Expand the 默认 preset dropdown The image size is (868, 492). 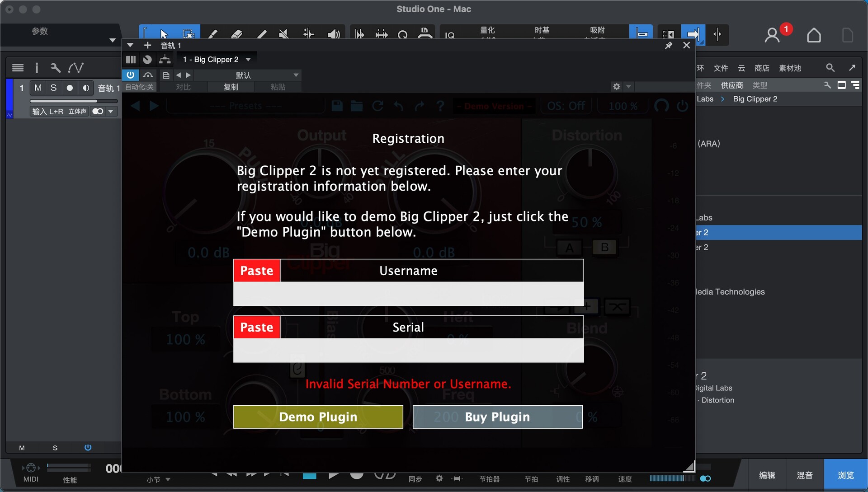click(296, 75)
